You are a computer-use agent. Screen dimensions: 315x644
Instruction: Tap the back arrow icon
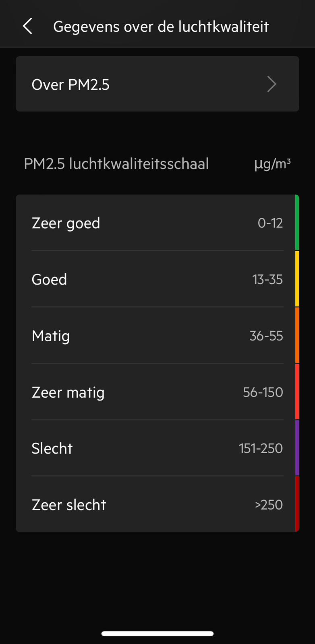pyautogui.click(x=27, y=27)
